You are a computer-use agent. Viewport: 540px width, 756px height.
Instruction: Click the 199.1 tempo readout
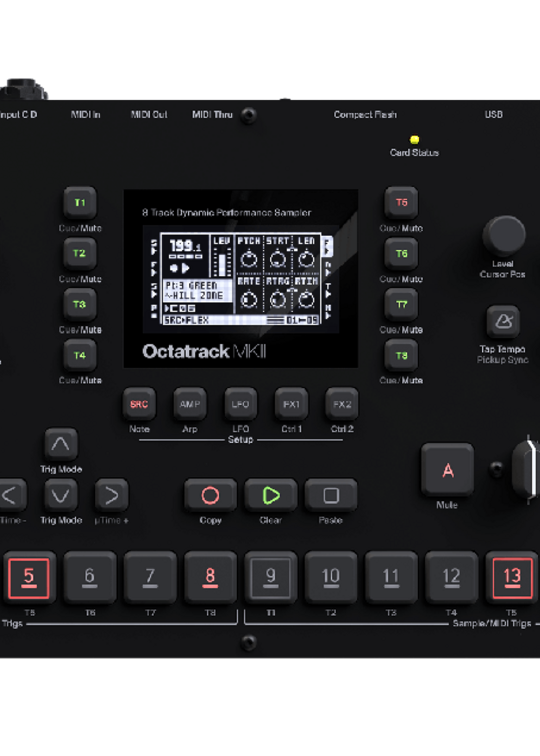pyautogui.click(x=185, y=246)
